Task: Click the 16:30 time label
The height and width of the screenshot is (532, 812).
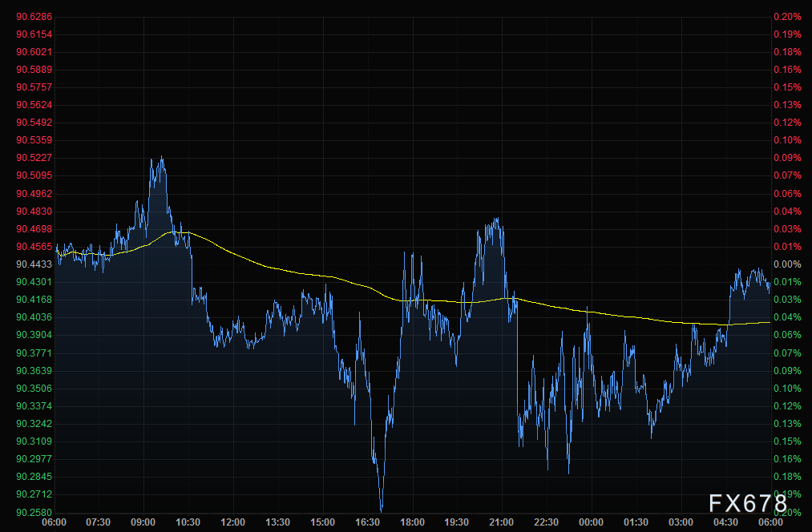Action: 367,522
